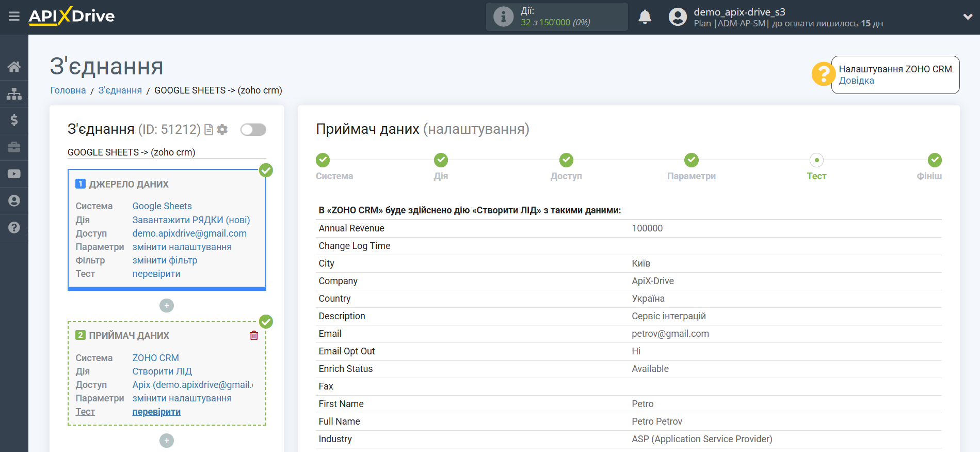Click source змінити налаштування link
This screenshot has width=980, height=452.
pyautogui.click(x=182, y=247)
